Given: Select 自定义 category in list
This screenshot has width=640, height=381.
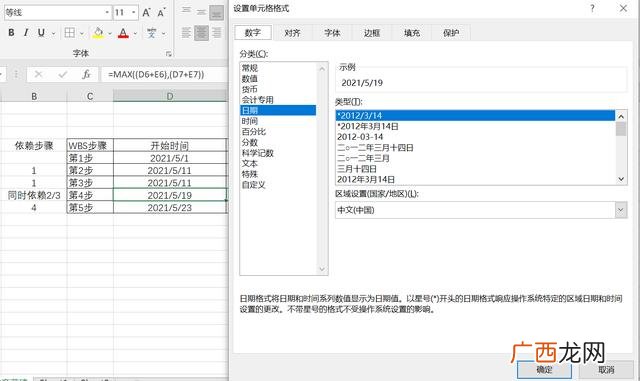Looking at the screenshot, I should [x=278, y=185].
